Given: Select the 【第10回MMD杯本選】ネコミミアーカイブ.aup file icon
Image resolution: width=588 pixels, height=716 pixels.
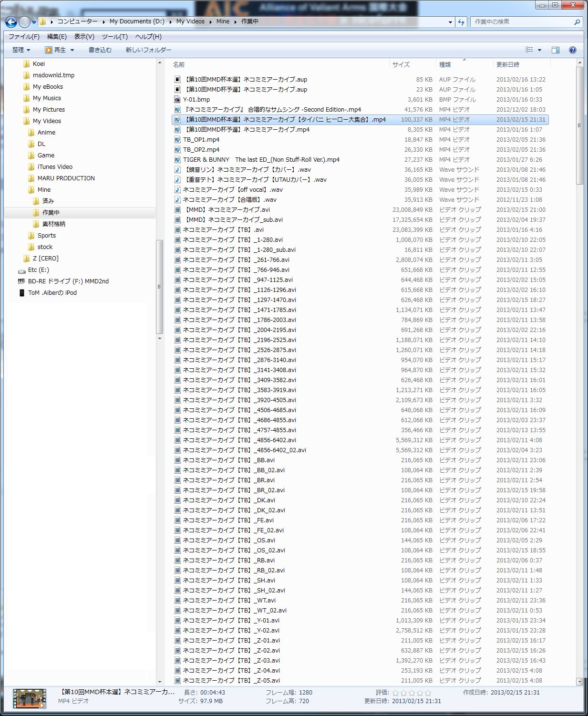Looking at the screenshot, I should 177,80.
